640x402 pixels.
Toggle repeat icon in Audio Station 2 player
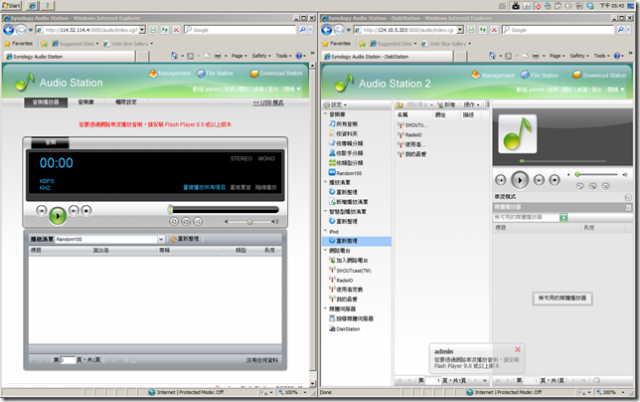pos(580,186)
